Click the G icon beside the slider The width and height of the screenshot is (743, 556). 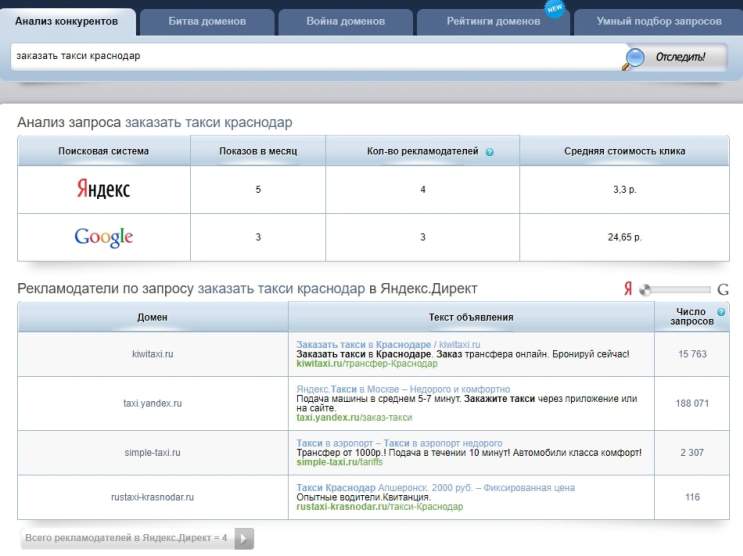point(723,289)
